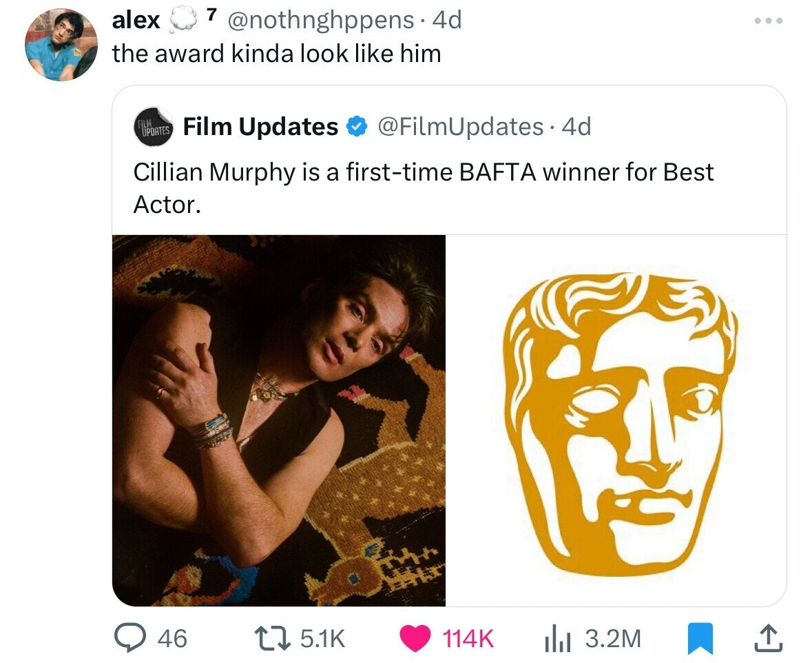This screenshot has width=812, height=663.
Task: Click the 4d timestamp next to @FilmUpdates
Action: coord(576,127)
